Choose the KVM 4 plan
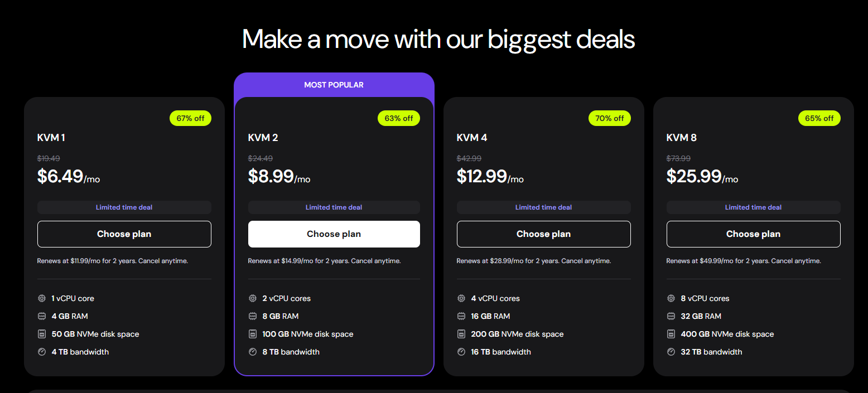 [544, 234]
